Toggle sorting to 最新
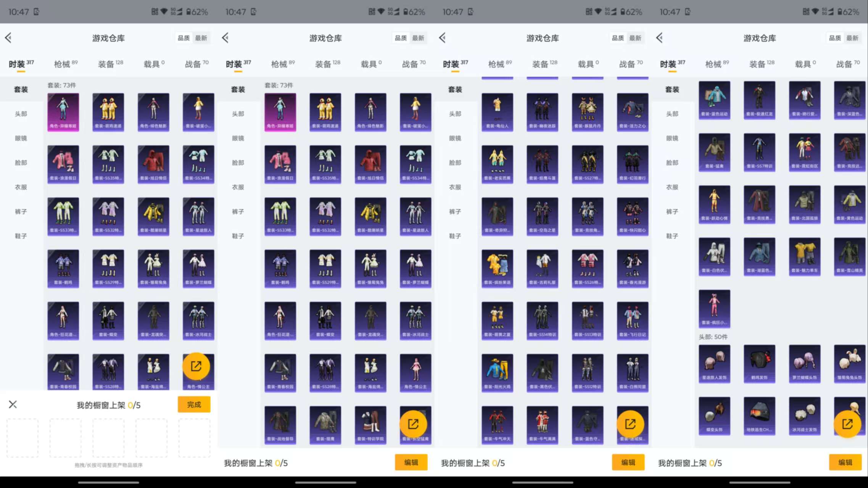This screenshot has height=488, width=868. pyautogui.click(x=201, y=38)
